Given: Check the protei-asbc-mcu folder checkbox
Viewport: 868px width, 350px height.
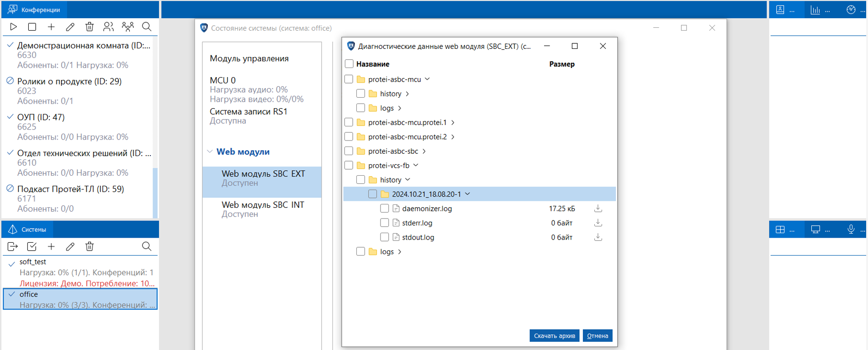Looking at the screenshot, I should click(x=349, y=79).
